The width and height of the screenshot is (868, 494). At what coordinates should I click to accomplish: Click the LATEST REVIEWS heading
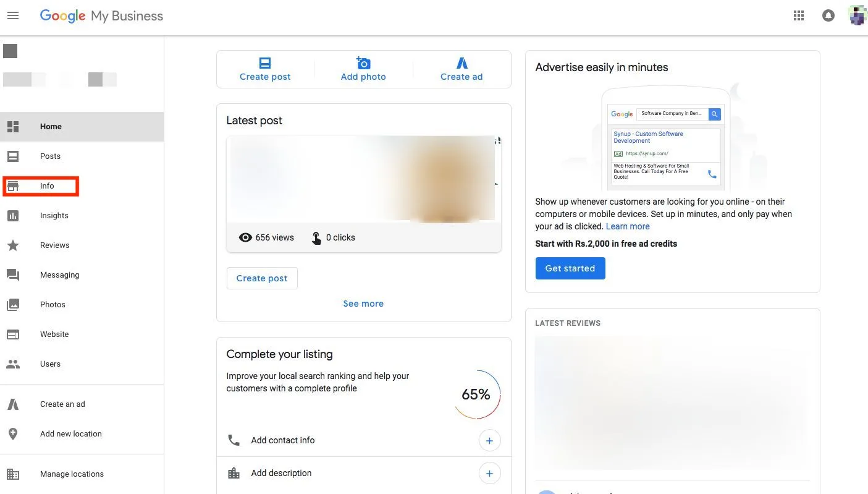(x=568, y=323)
